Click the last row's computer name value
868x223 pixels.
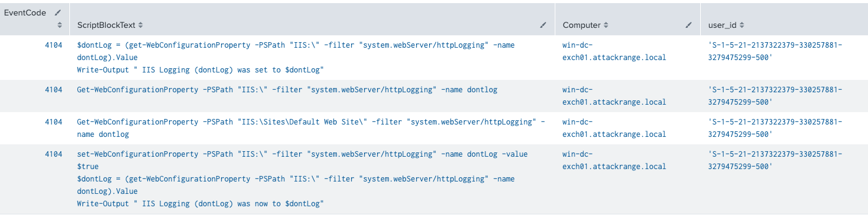pos(614,160)
